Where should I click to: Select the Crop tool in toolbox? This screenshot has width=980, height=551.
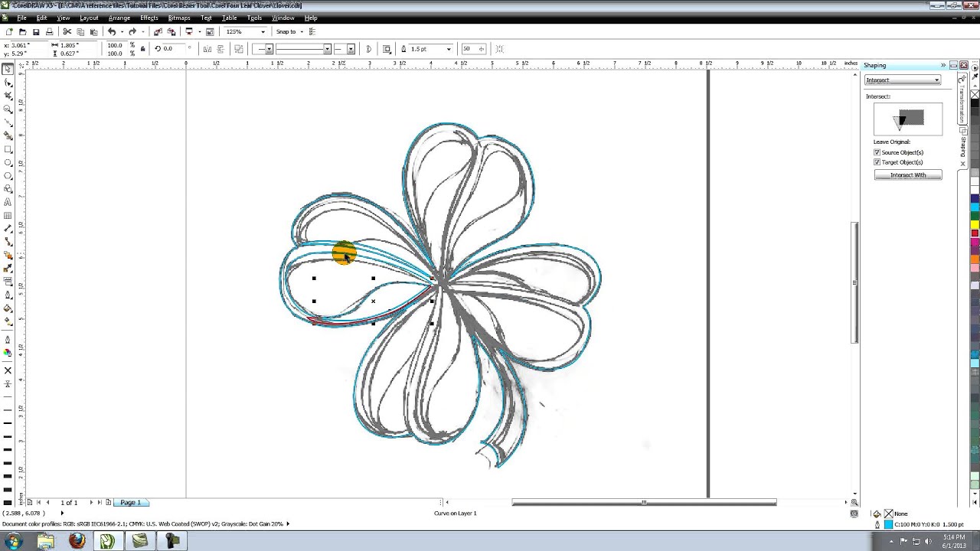tap(8, 96)
